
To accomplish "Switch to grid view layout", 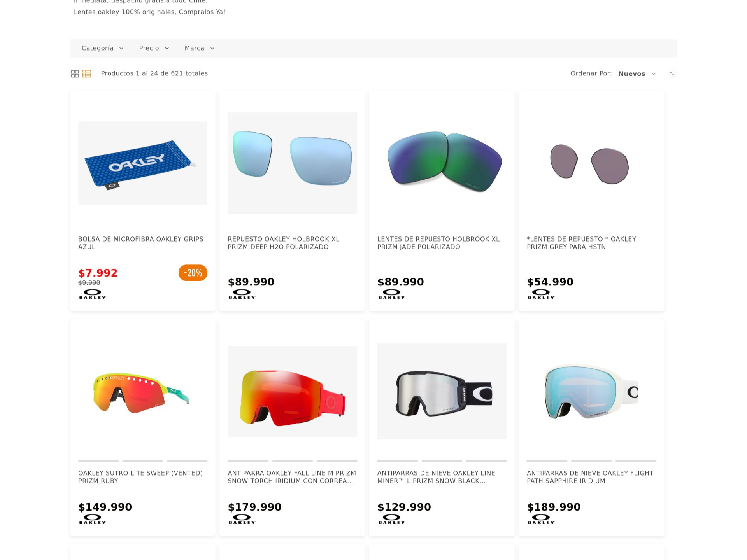I will [x=75, y=74].
